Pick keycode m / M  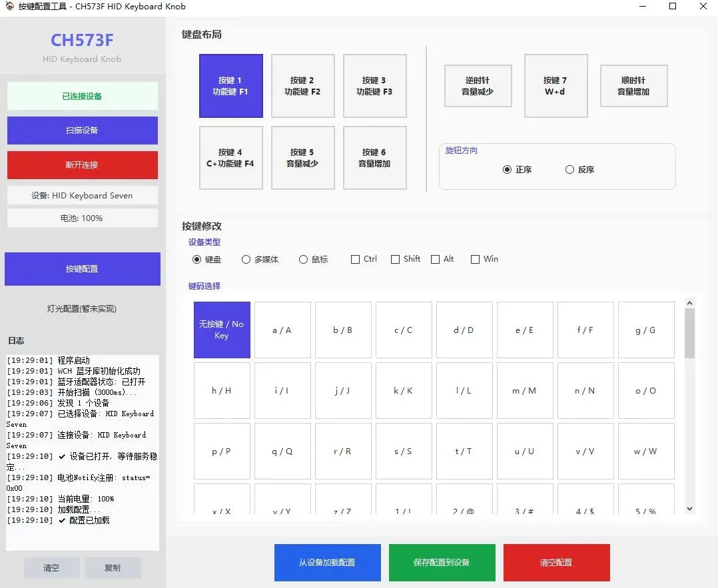coord(526,391)
